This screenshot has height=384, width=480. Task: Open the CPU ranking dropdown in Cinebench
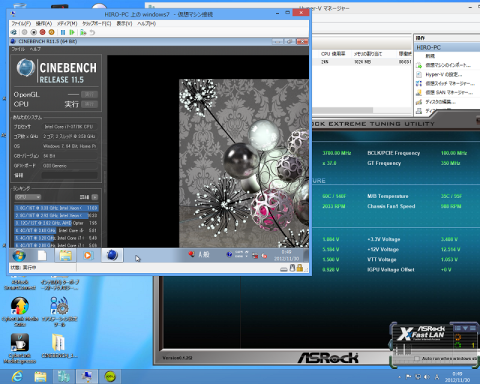coord(28,197)
